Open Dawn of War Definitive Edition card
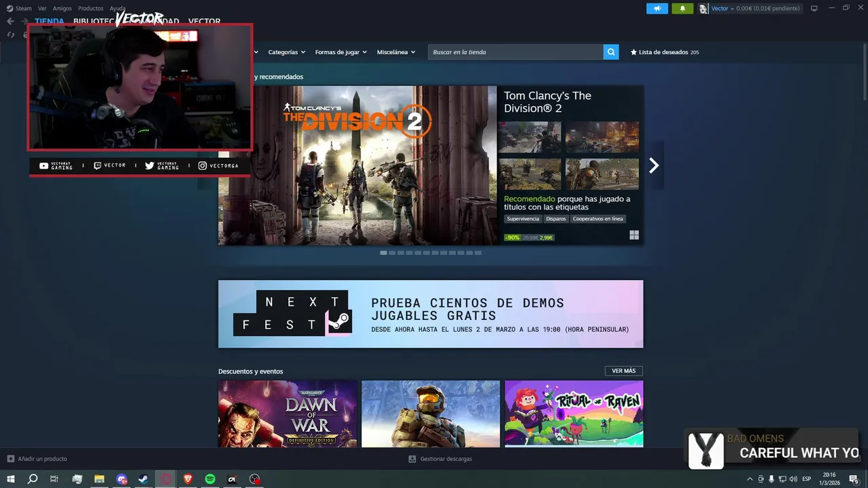868x488 pixels. (288, 413)
